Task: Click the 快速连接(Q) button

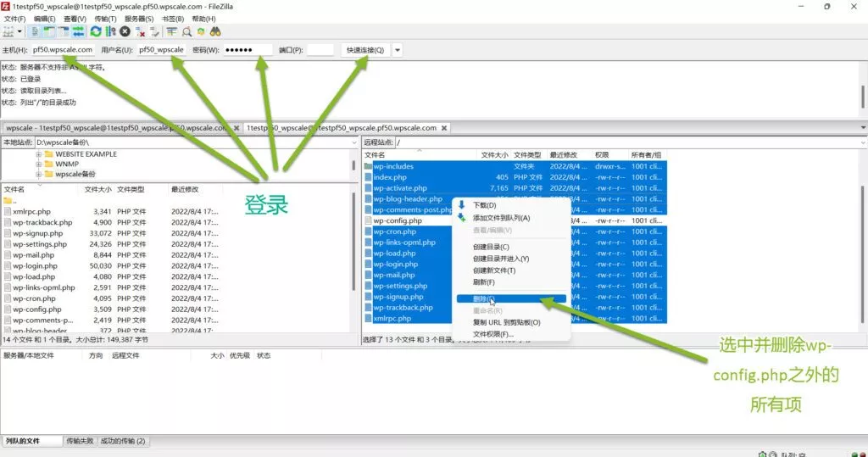Action: click(x=365, y=50)
